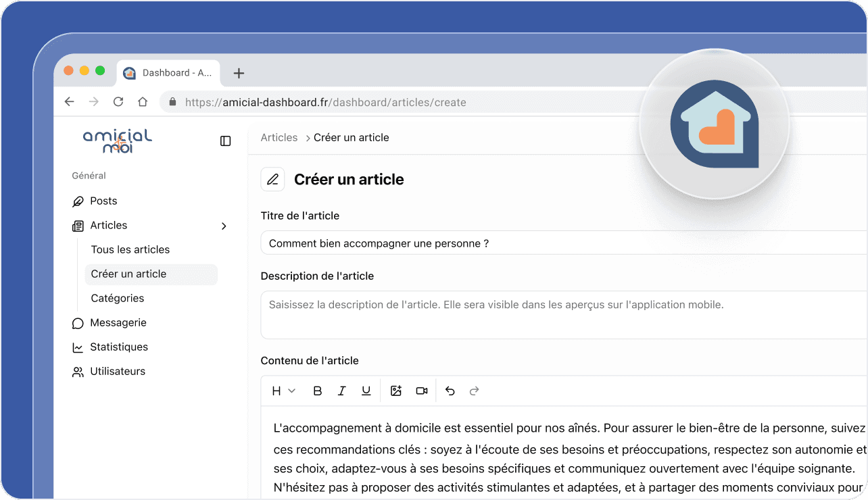This screenshot has width=868, height=500.
Task: Click the Articles breadcrumb link
Action: pos(279,137)
